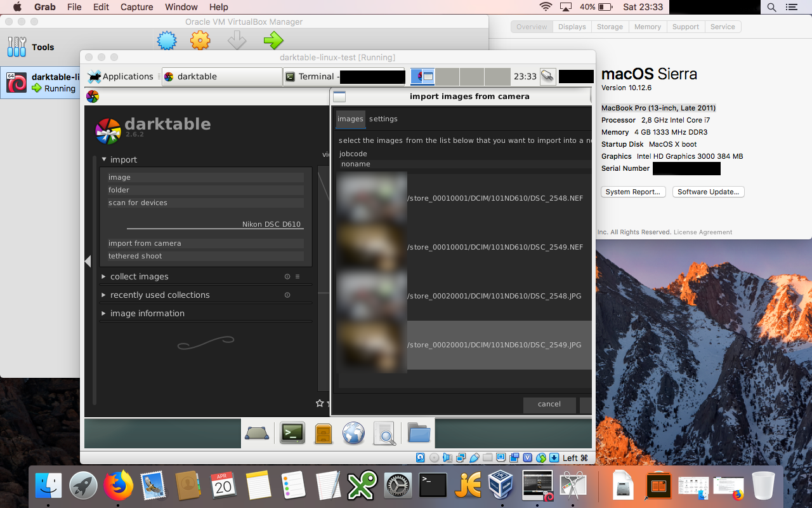Click import folder button in darktable
The width and height of the screenshot is (812, 508).
point(206,190)
